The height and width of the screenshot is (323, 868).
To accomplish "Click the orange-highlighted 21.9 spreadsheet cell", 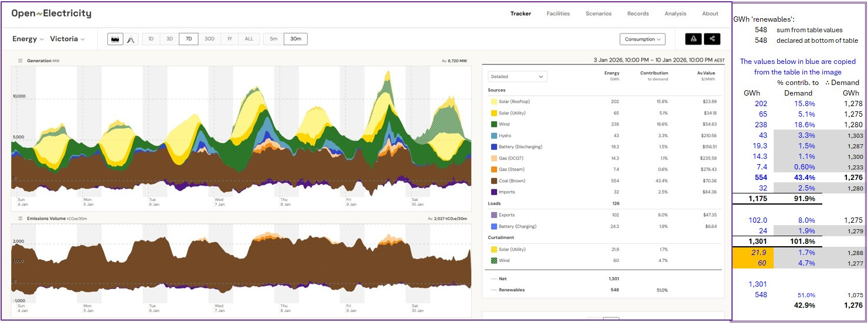I will [754, 252].
